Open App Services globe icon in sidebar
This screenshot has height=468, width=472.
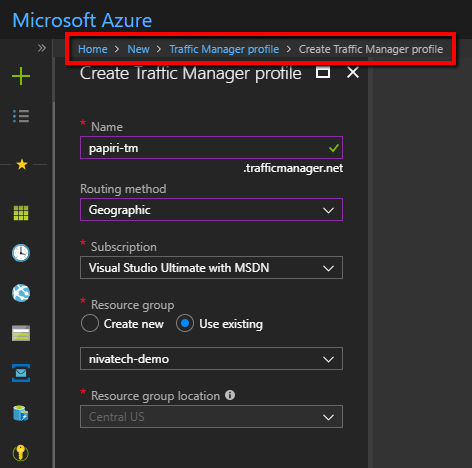coord(21,293)
